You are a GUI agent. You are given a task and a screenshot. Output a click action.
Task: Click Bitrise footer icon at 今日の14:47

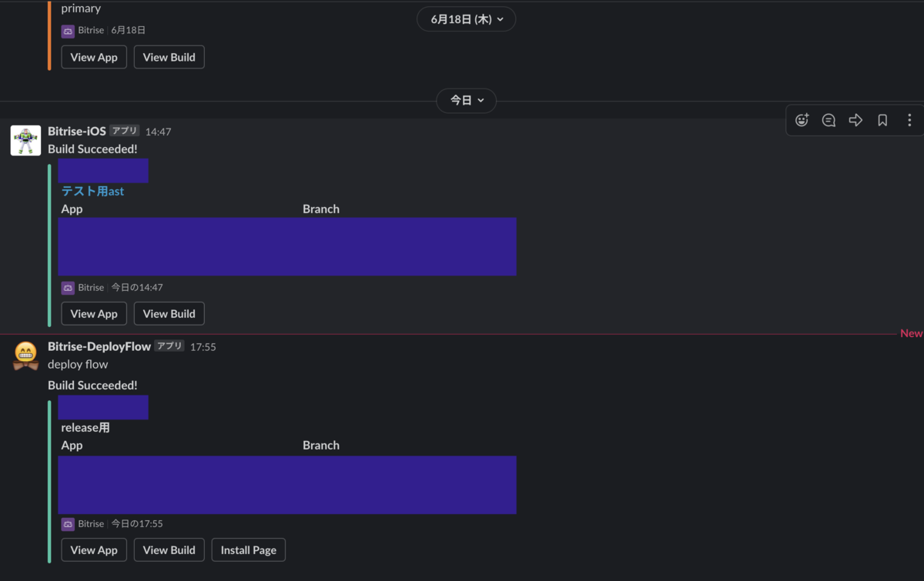click(68, 288)
